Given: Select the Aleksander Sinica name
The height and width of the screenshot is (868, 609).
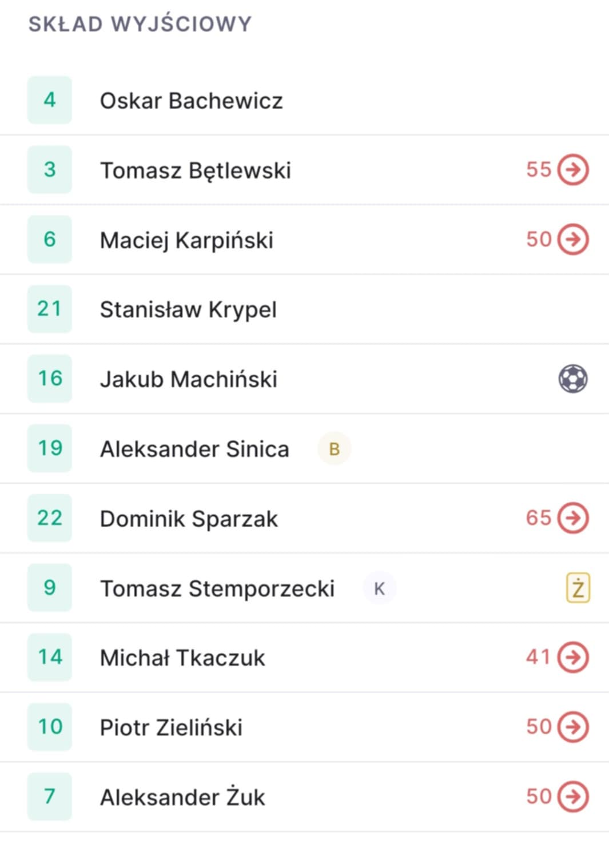Looking at the screenshot, I should coord(194,449).
